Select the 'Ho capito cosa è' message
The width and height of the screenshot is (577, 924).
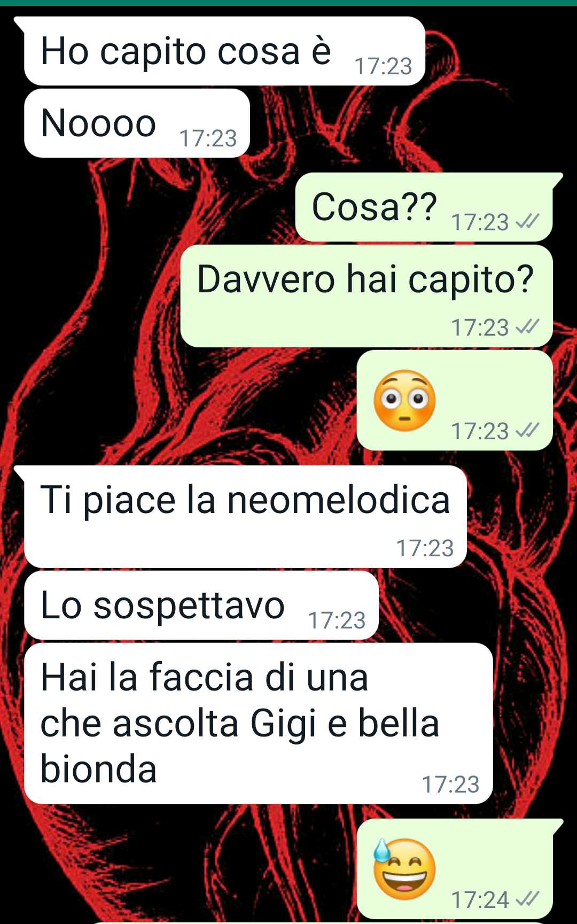coord(224,51)
